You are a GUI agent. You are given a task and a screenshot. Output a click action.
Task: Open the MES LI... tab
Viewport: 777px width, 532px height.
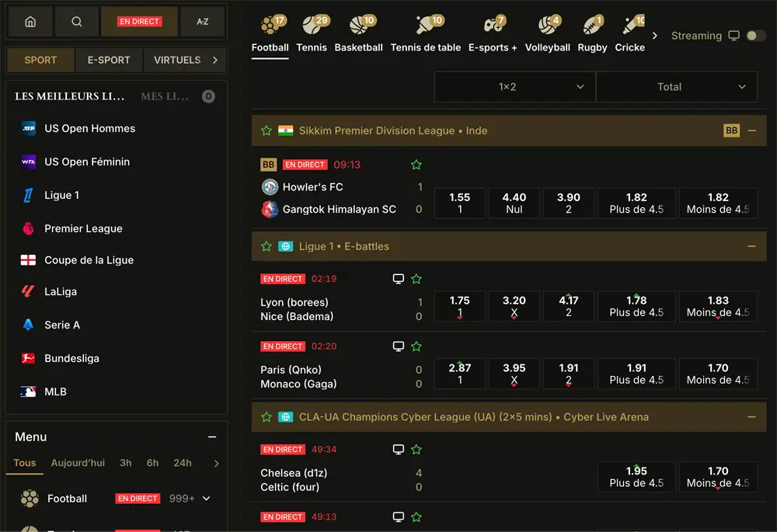(x=165, y=96)
